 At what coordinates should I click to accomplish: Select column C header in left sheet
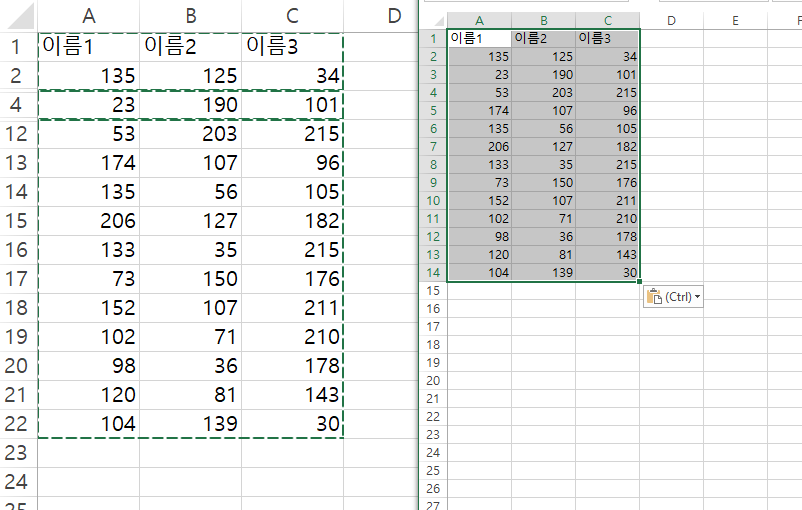click(292, 16)
